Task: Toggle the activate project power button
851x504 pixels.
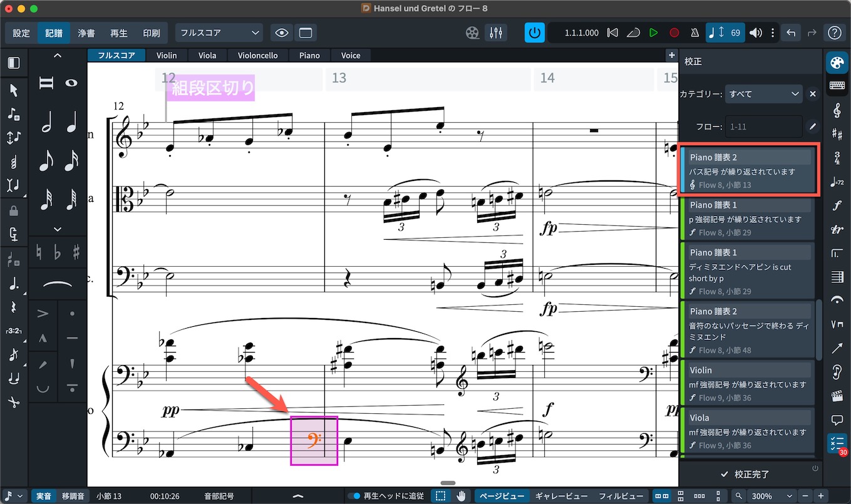Action: 534,33
